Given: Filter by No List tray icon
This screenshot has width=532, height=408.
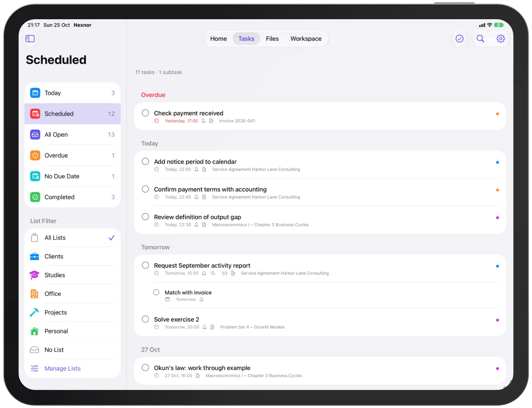Looking at the screenshot, I should point(35,350).
